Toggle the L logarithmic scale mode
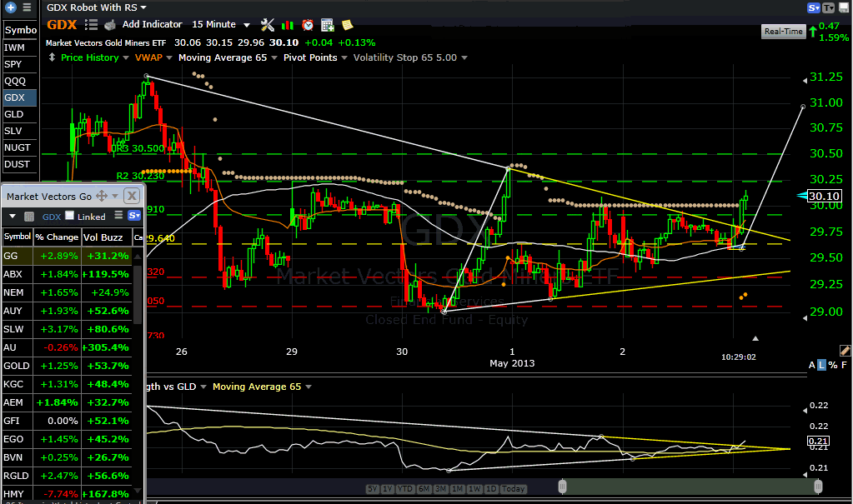 coord(821,365)
